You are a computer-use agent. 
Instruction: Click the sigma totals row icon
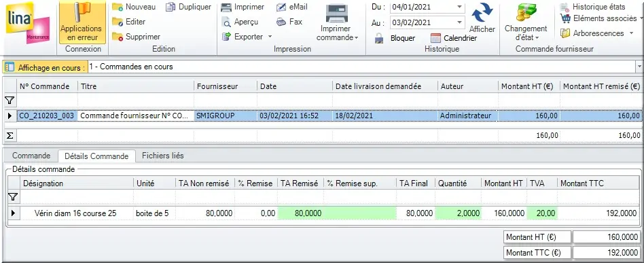point(10,136)
